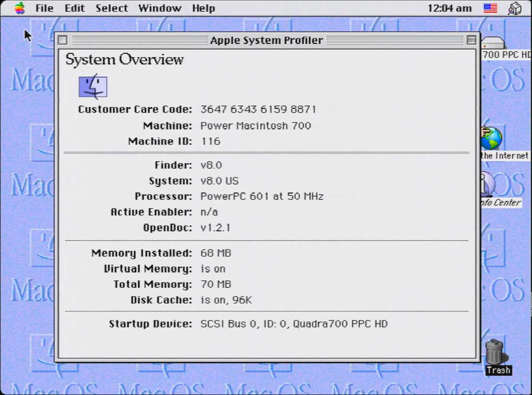Click Customer Care Code value 3647 6343 6159 8871
This screenshot has width=532, height=395.
coord(258,109)
